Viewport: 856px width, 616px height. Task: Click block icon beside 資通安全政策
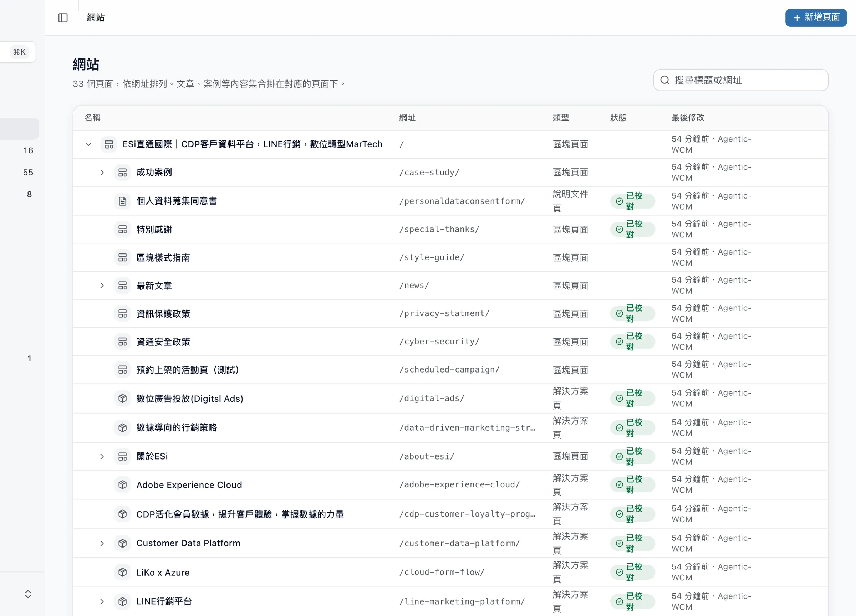[x=122, y=342]
